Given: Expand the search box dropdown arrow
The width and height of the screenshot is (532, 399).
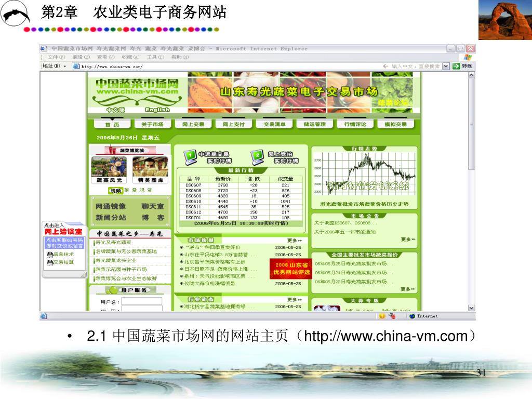Looking at the screenshot, I should [x=446, y=66].
